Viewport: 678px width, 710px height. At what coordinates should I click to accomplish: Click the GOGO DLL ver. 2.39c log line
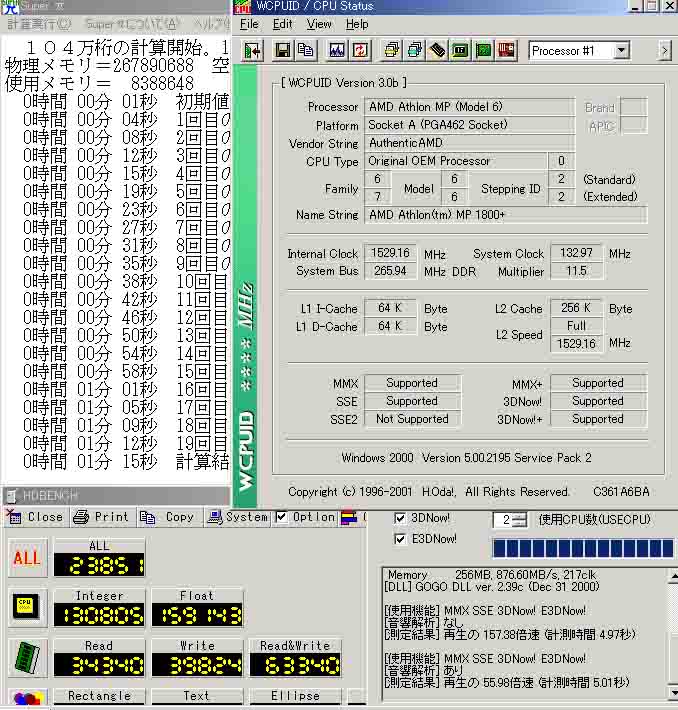coord(491,587)
